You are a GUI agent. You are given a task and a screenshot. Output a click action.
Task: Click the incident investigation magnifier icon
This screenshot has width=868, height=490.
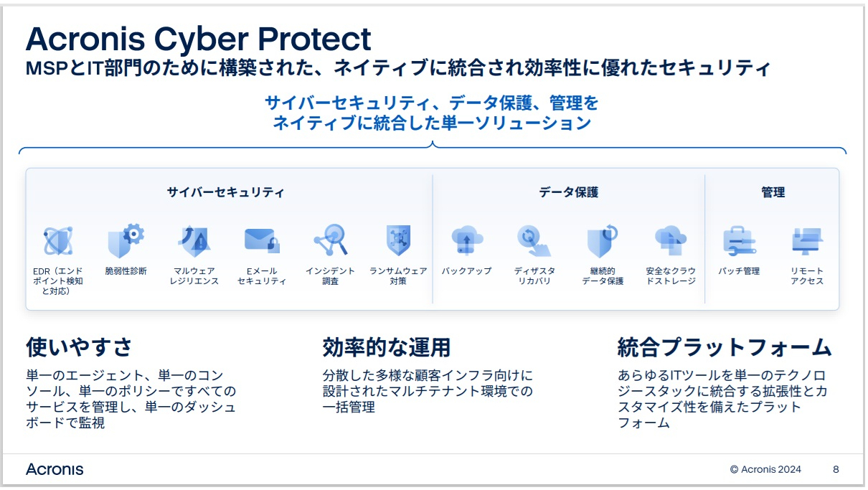click(330, 241)
